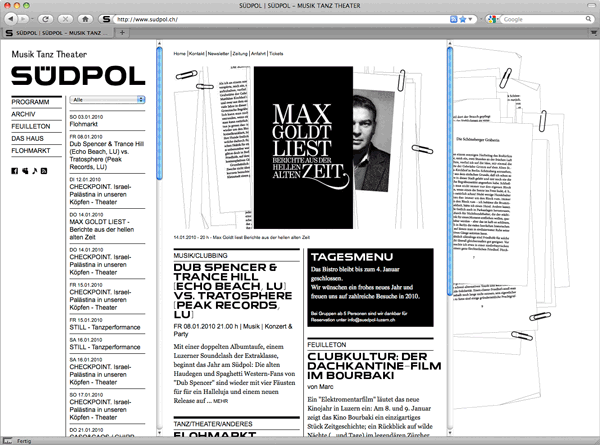
Task: Open the sidebar RSS feed icon
Action: click(44, 171)
